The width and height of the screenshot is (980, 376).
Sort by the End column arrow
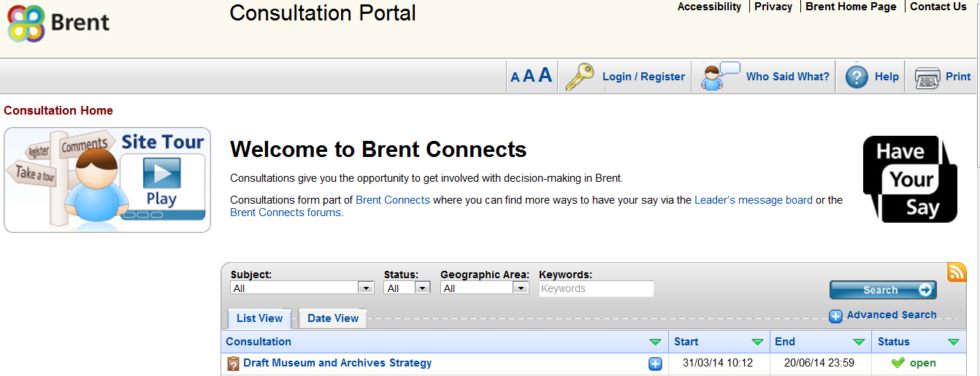(x=859, y=342)
